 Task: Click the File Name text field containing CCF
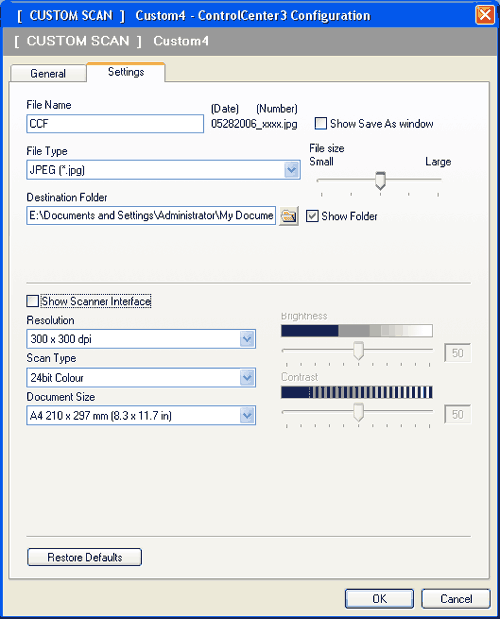[x=115, y=124]
